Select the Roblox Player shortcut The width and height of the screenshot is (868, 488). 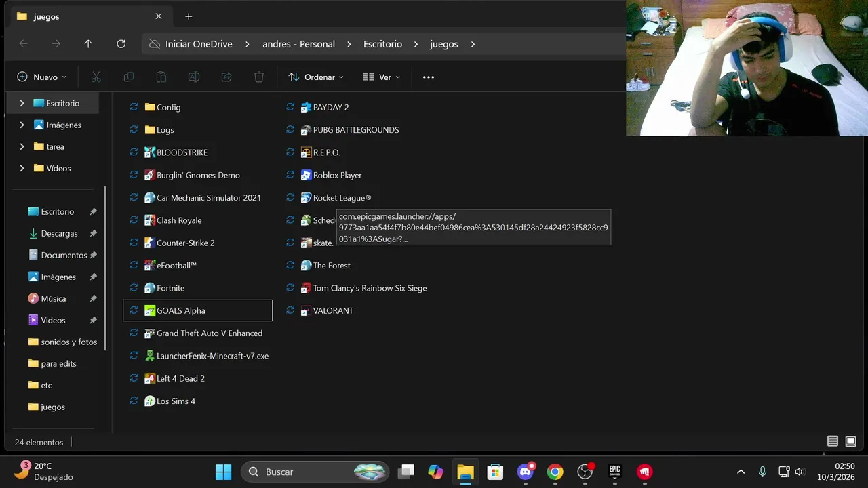(x=332, y=175)
